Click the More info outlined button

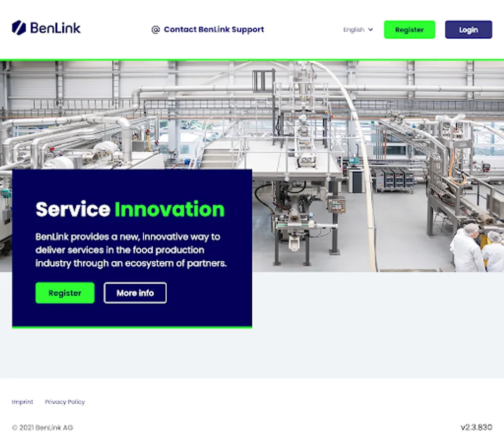point(135,293)
